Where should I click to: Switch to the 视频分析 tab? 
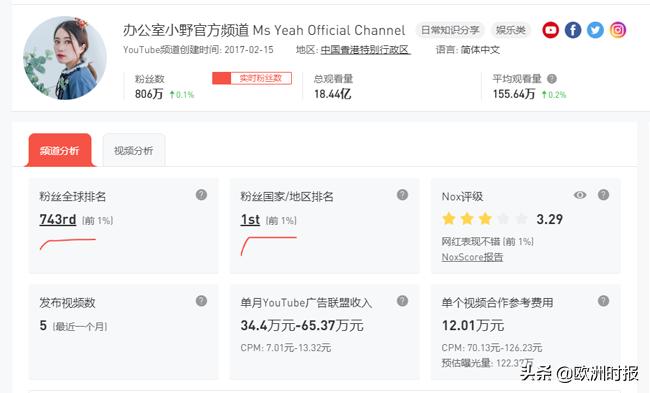(x=134, y=150)
